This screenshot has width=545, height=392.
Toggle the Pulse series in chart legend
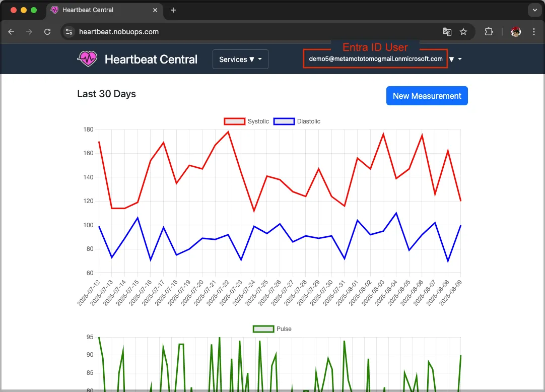[272, 329]
